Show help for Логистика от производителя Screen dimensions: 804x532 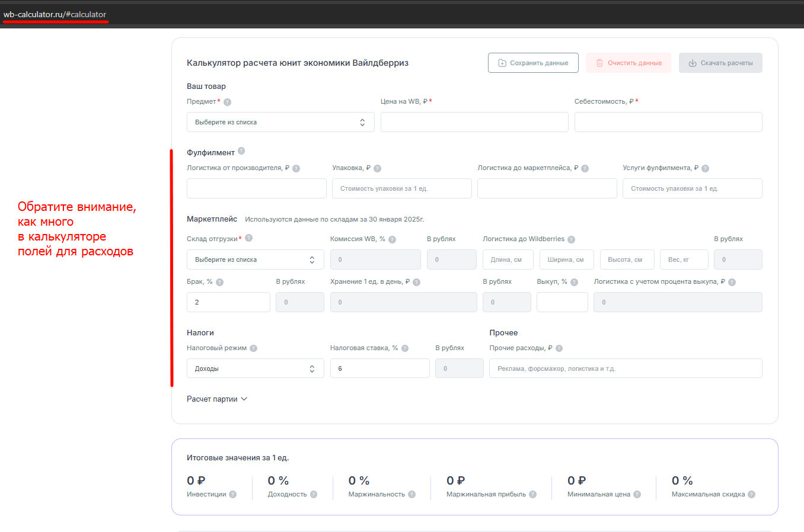click(296, 168)
